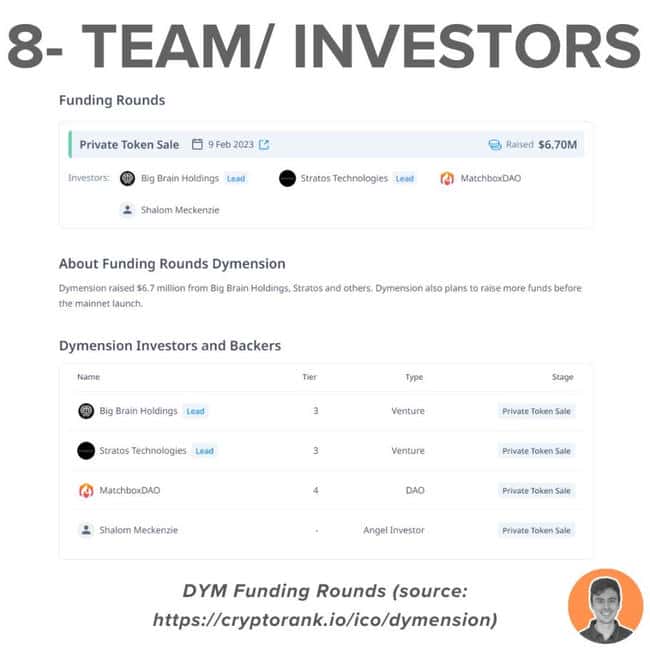Click the MatchboxDAO logo in Funding Rounds card
Viewport: 650px width, 650px height.
tap(447, 179)
